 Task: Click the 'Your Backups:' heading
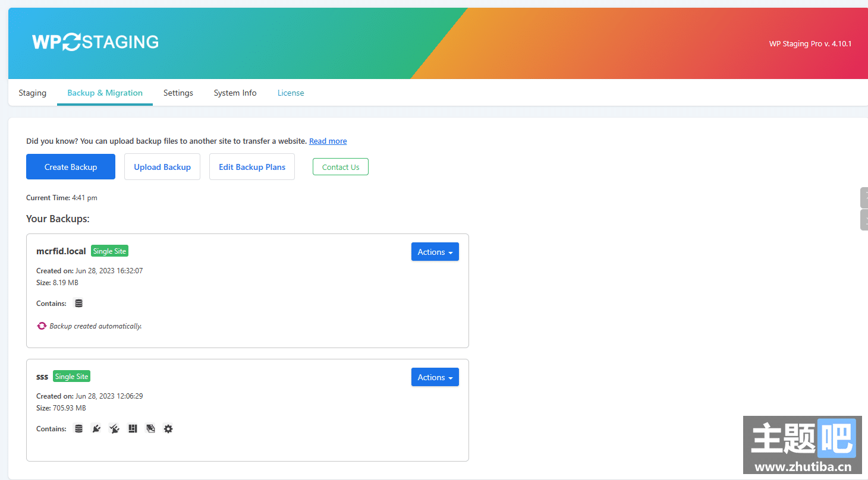pos(58,219)
